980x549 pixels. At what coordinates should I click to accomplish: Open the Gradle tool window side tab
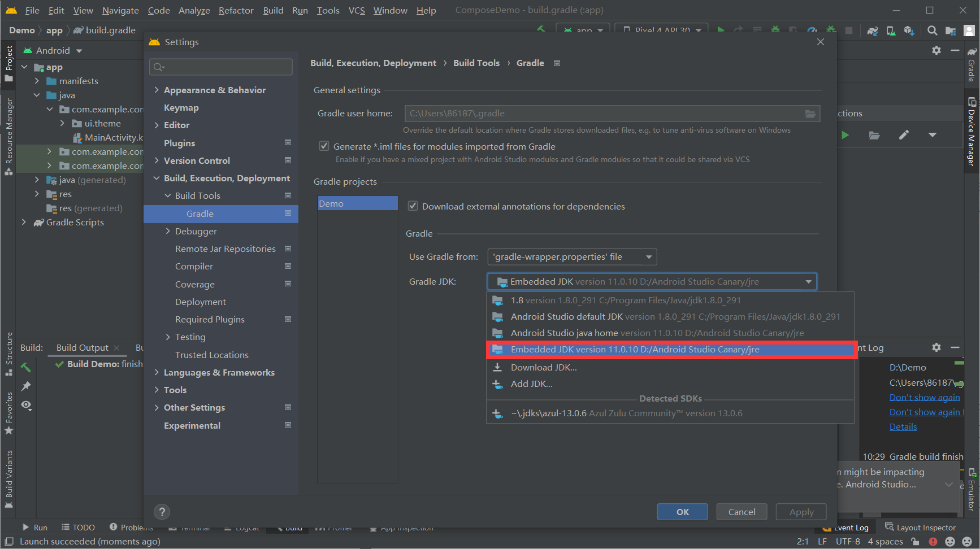click(x=972, y=64)
